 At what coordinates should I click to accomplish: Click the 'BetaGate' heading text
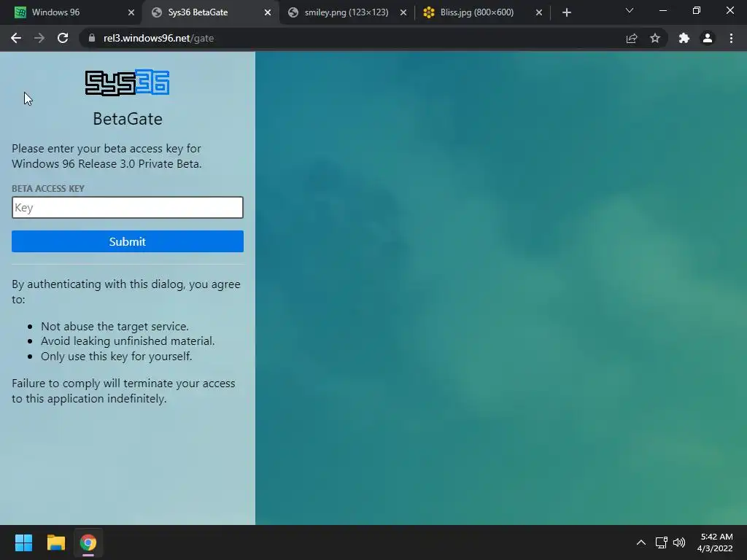click(x=127, y=119)
